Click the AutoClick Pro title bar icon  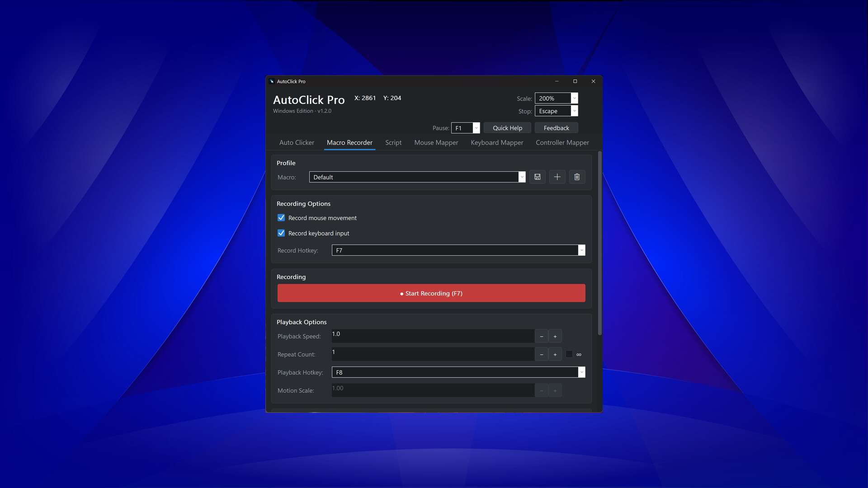(x=272, y=81)
